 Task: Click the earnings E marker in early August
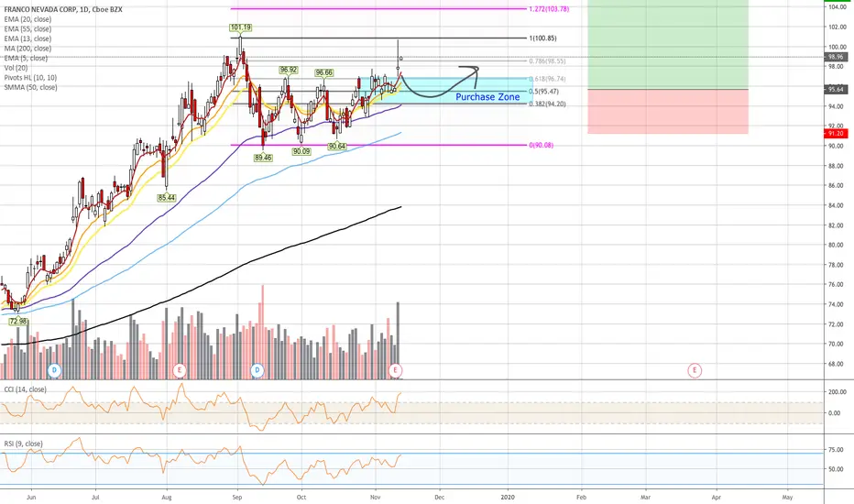tap(180, 370)
